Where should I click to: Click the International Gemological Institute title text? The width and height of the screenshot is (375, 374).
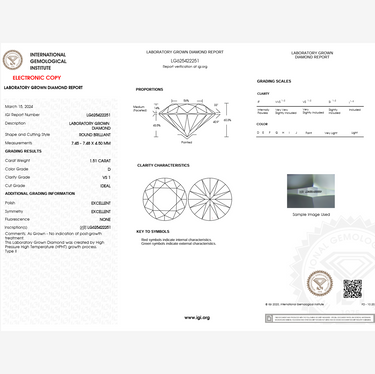48,61
